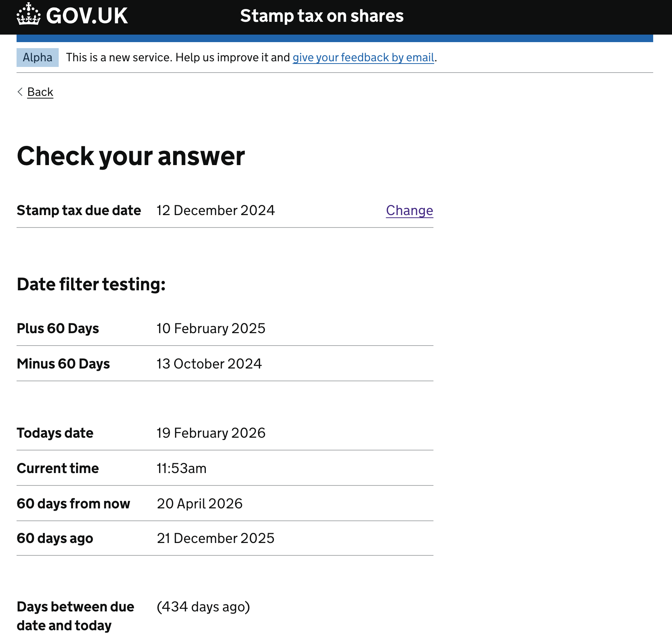Open the Stamp tax on shares service home
The width and height of the screenshot is (672, 640).
(322, 16)
